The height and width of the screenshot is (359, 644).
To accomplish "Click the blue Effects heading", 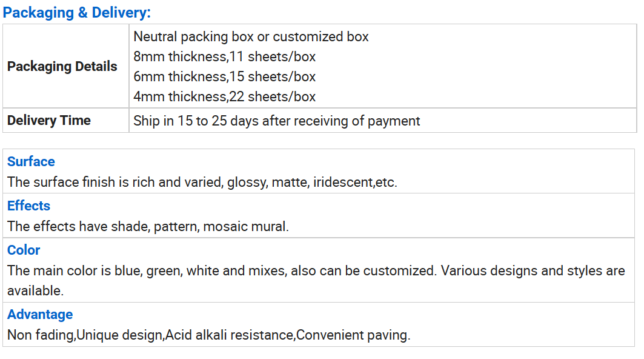I will [28, 206].
